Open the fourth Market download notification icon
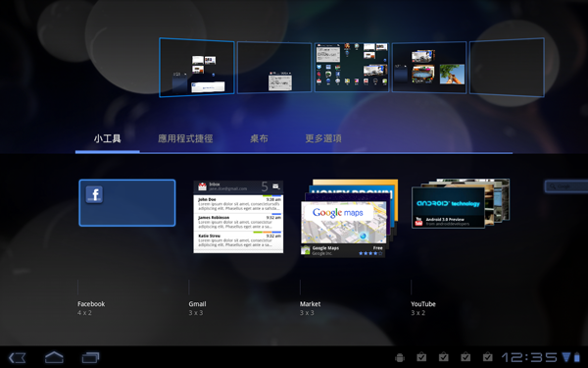The width and height of the screenshot is (588, 368). 487,357
